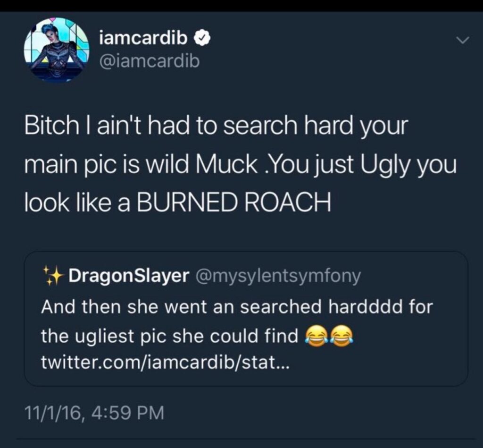
Task: Click the verified checkmark badge
Action: coord(202,39)
